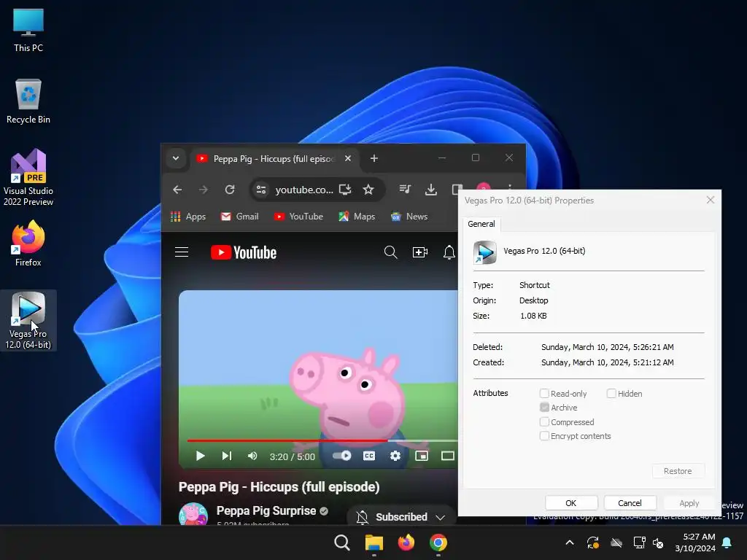Open taskbar Search
747x560 pixels.
342,542
